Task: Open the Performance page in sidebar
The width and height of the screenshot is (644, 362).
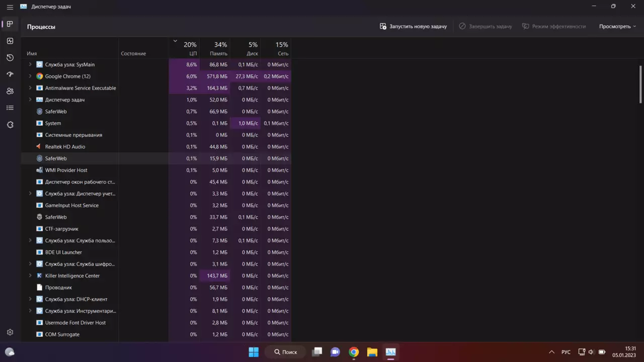Action: pyautogui.click(x=10, y=41)
